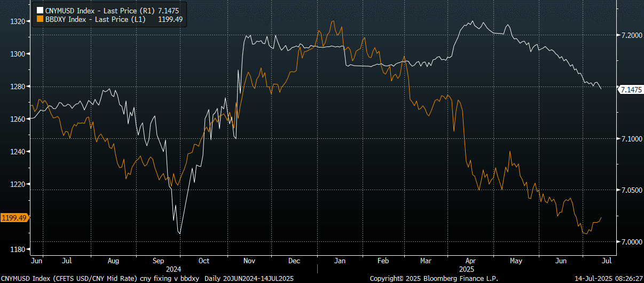
Task: Click the orange 1199.49 price tag
Action: 13,218
